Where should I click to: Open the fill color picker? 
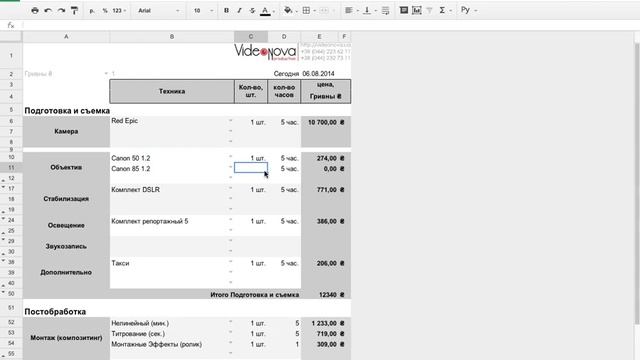pos(288,11)
